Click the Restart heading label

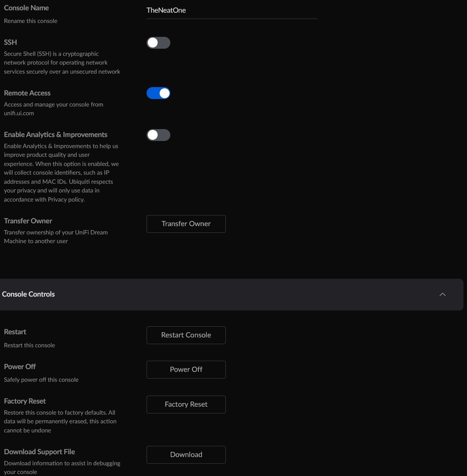15,332
